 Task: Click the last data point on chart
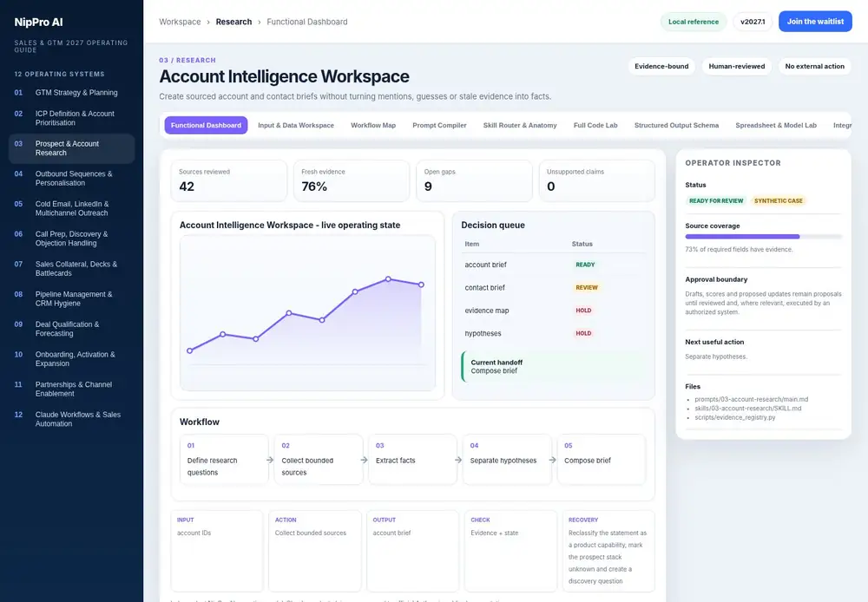(x=421, y=285)
